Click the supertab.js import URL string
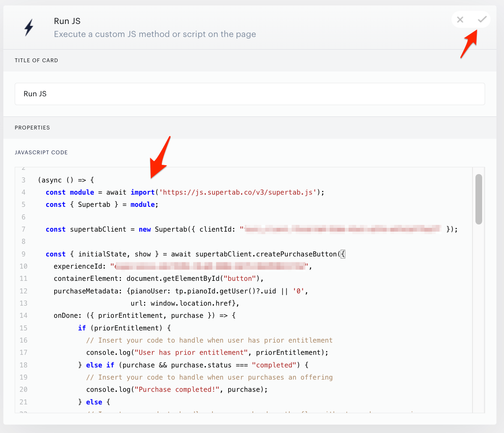The width and height of the screenshot is (504, 433). pos(238,192)
